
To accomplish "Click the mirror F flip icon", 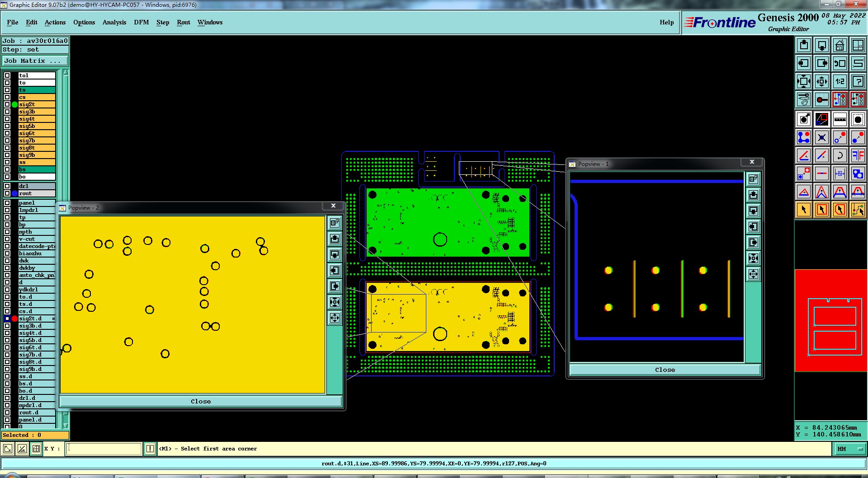I will 858,155.
